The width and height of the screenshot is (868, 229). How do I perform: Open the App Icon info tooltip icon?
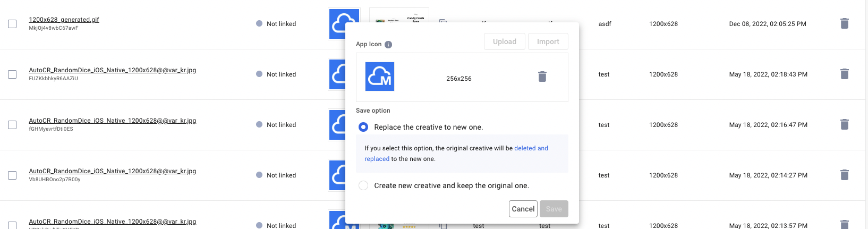pos(388,45)
